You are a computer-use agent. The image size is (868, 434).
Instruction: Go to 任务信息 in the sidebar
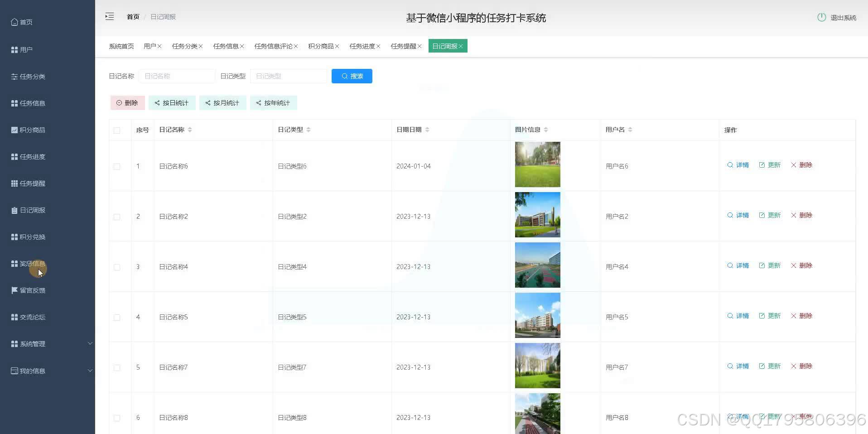(x=28, y=103)
